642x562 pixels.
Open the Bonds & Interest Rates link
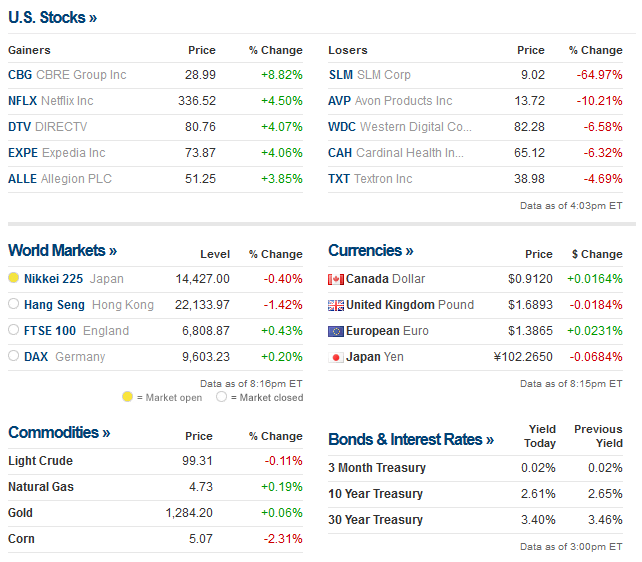click(x=411, y=439)
